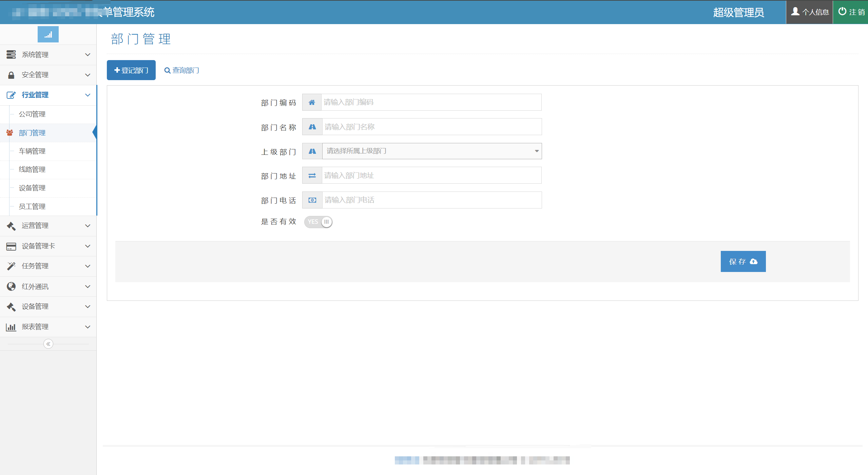Click the 登记部门 button

coord(131,70)
